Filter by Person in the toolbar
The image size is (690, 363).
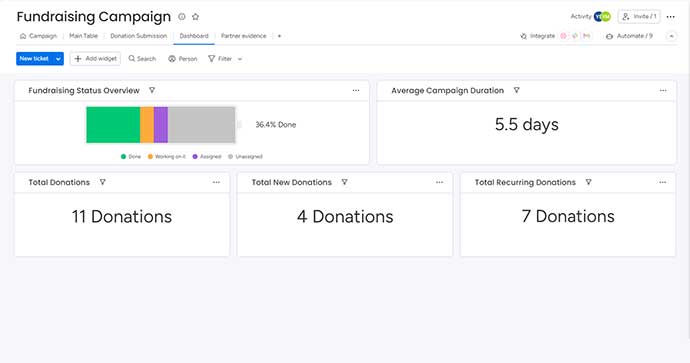click(x=183, y=59)
